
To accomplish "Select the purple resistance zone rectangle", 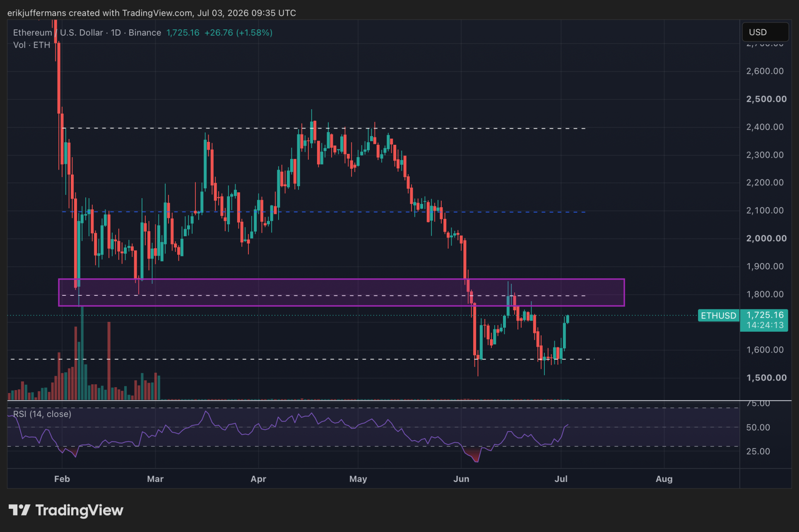I will tap(342, 292).
